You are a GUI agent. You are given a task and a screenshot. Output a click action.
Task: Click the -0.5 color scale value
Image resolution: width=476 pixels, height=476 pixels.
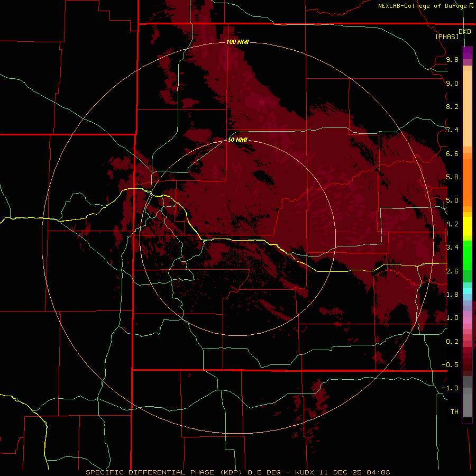[450, 365]
